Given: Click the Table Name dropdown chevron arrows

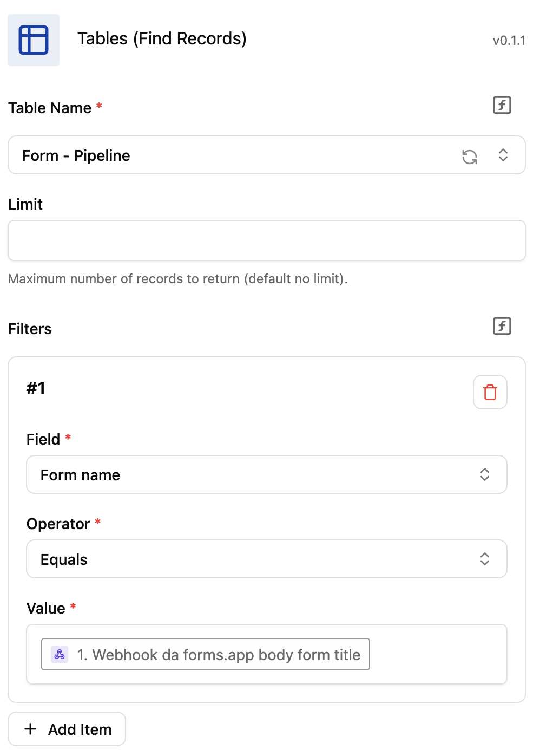Looking at the screenshot, I should coord(503,155).
